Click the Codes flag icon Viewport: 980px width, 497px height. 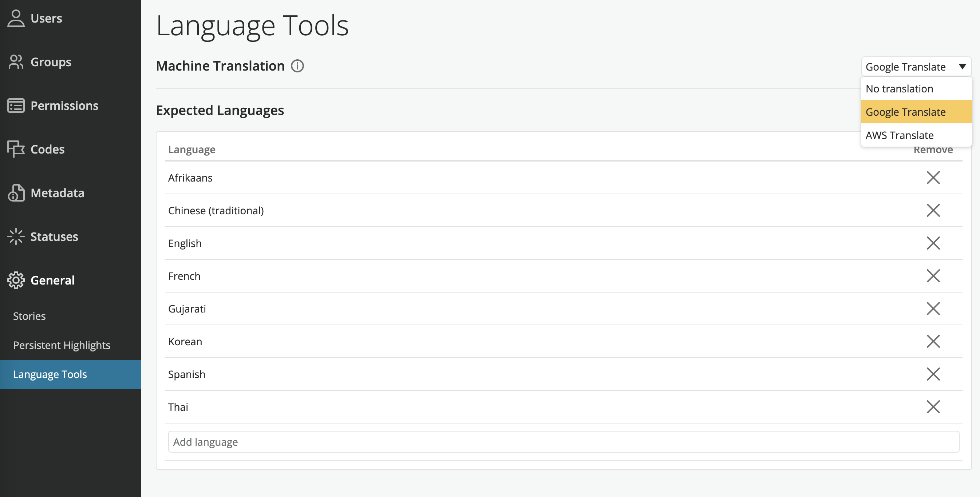pyautogui.click(x=16, y=149)
